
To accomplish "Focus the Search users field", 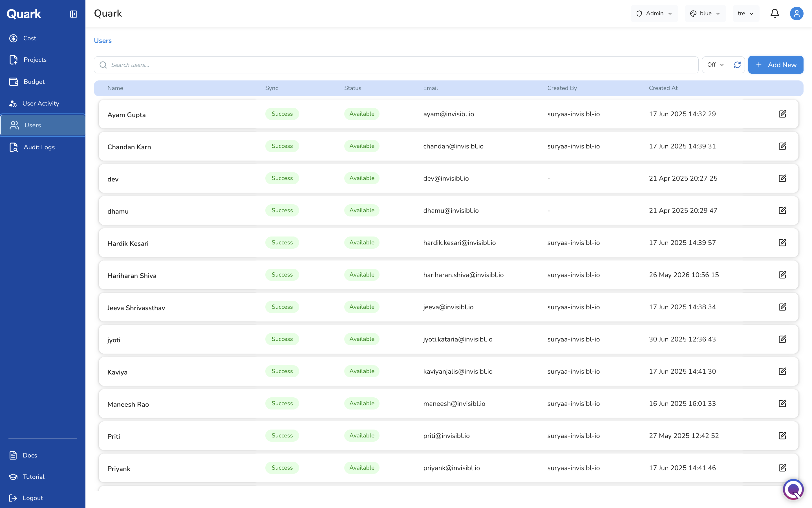I will [x=396, y=65].
